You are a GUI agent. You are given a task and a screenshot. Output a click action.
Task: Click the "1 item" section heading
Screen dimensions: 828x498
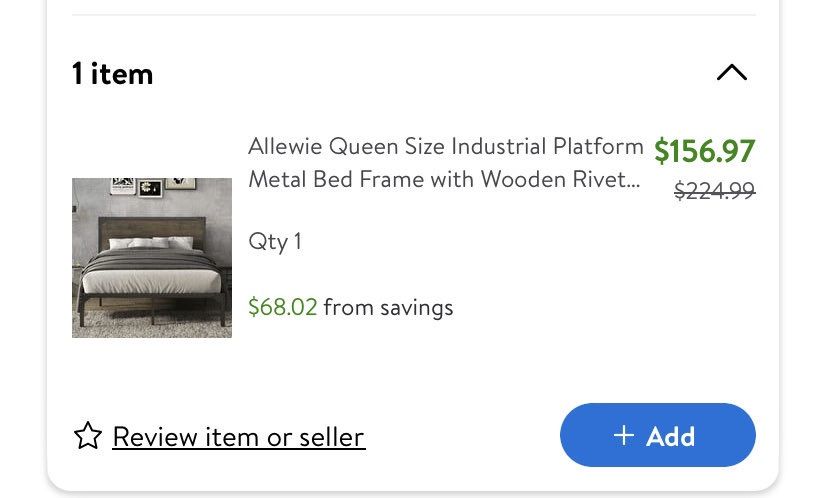113,73
